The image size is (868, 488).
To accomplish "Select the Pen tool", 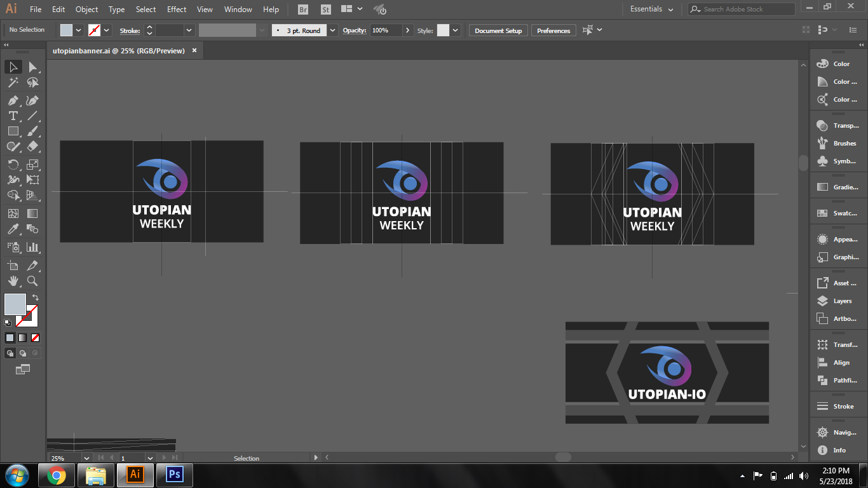I will click(x=13, y=100).
